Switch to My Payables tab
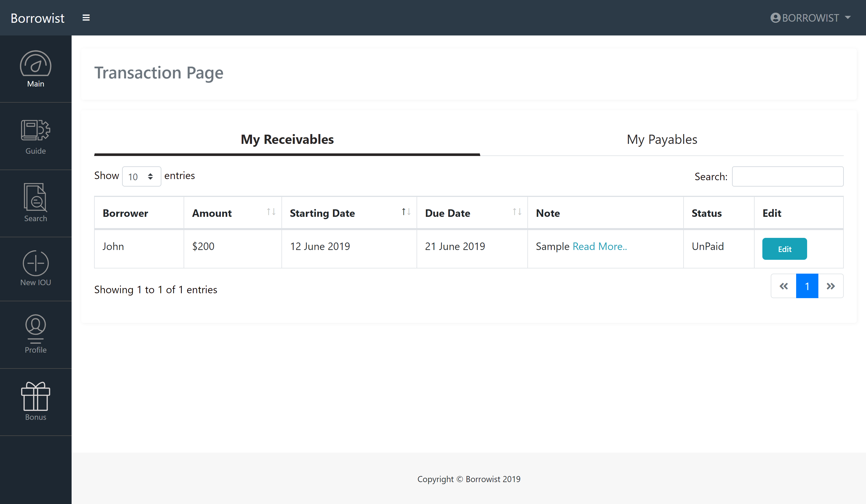Image resolution: width=866 pixels, height=504 pixels. coord(662,139)
